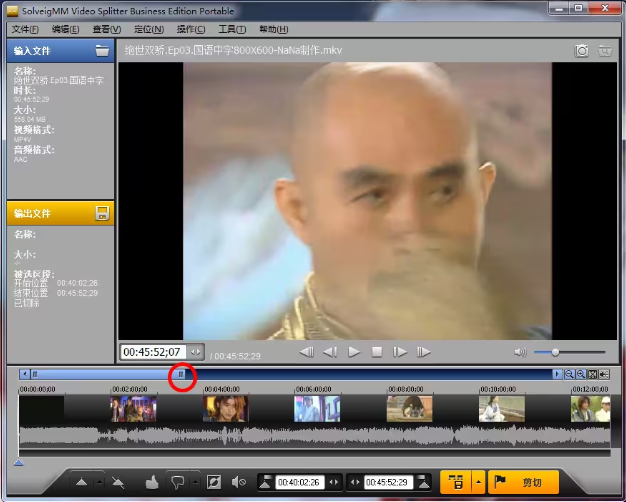Select the thumbnail at 00:08:00;00

(410, 409)
